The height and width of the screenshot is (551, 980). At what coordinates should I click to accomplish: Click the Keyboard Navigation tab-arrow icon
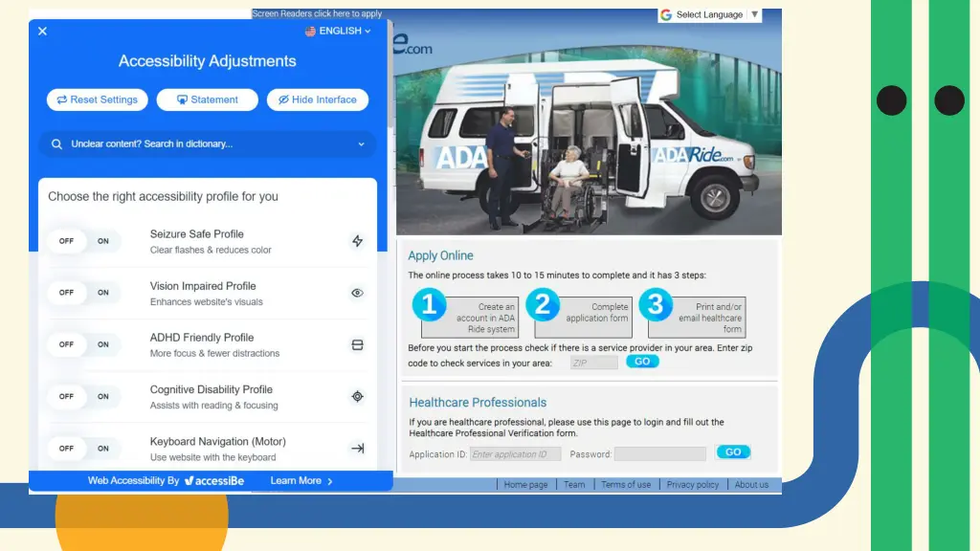(x=358, y=449)
